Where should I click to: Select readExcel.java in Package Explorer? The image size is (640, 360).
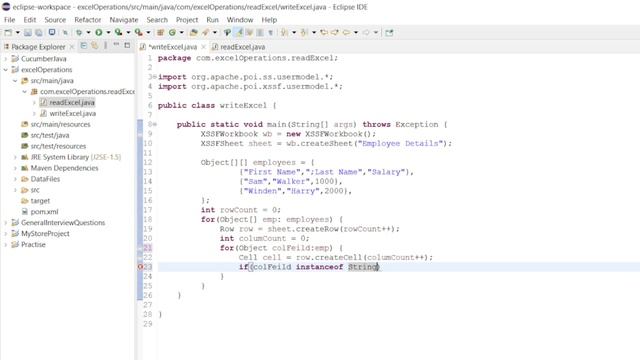pyautogui.click(x=72, y=102)
